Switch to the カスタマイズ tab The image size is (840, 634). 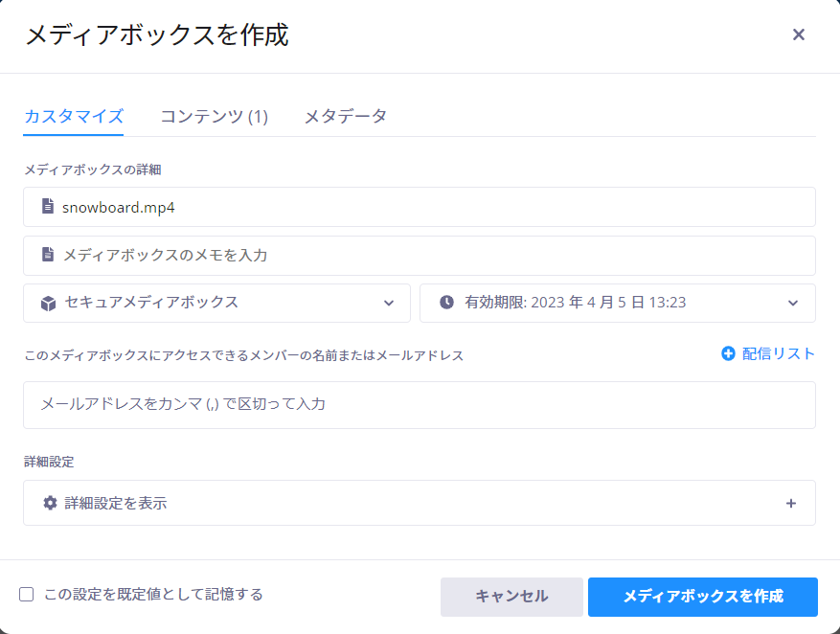tap(74, 116)
